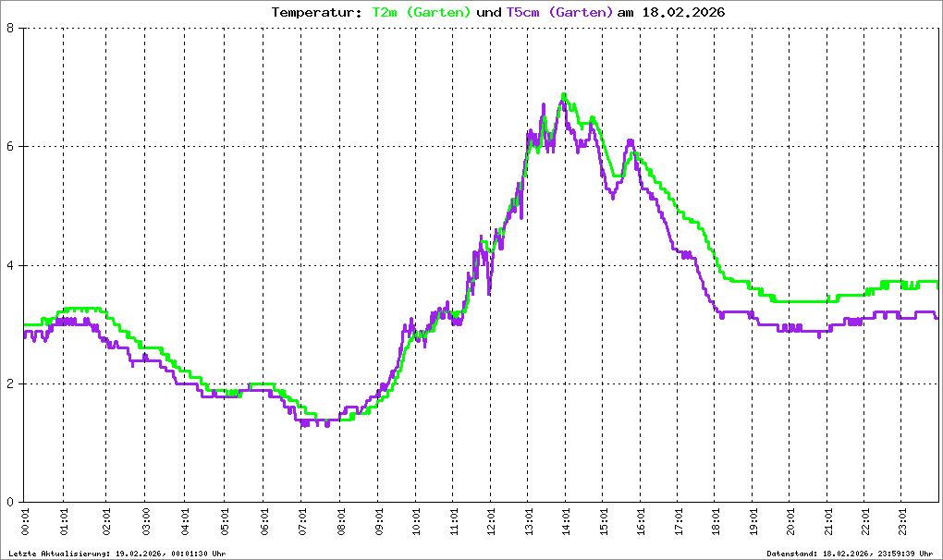Click the y-axis value 4
The height and width of the screenshot is (560, 943).
pos(9,265)
